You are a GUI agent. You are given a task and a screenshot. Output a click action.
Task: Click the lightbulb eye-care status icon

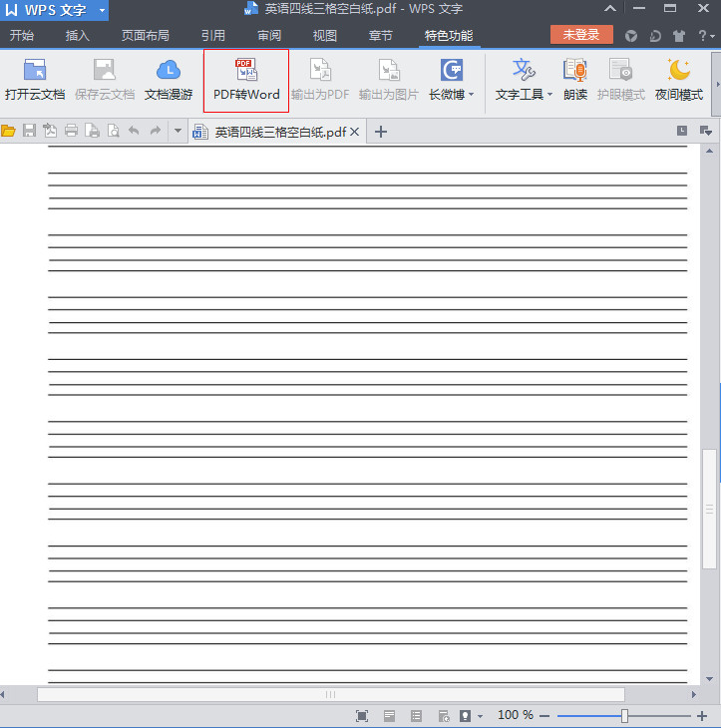465,716
